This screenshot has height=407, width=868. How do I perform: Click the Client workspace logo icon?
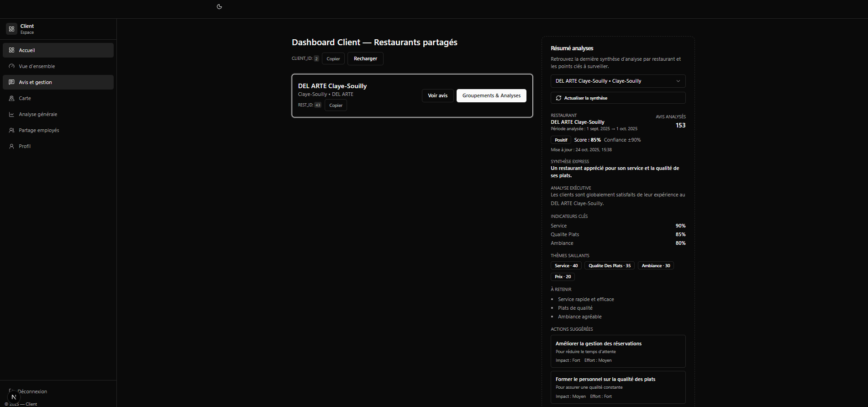tap(11, 29)
